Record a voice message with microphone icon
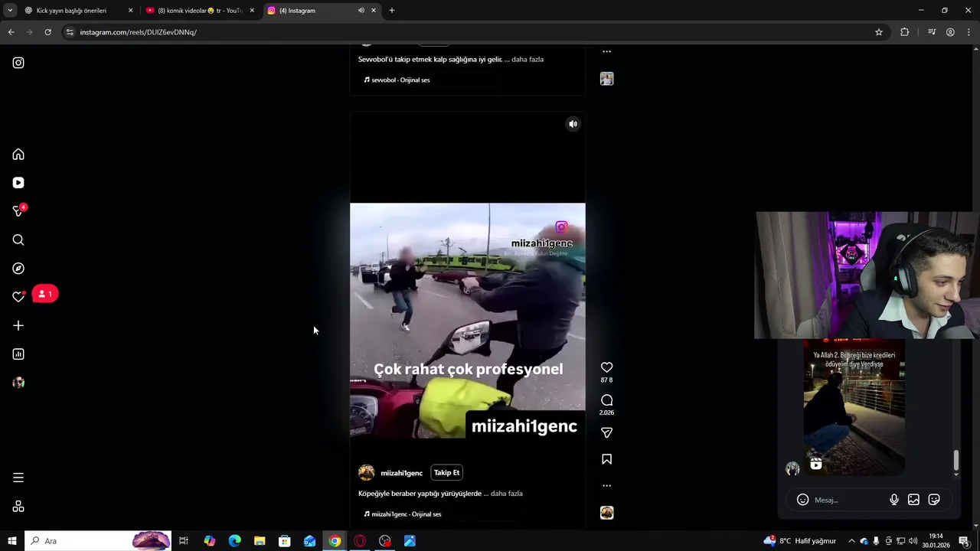Image resolution: width=980 pixels, height=551 pixels. 893,500
